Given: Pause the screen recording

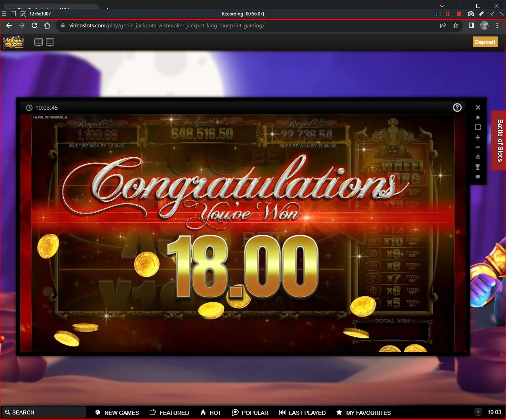Looking at the screenshot, I should [x=448, y=13].
